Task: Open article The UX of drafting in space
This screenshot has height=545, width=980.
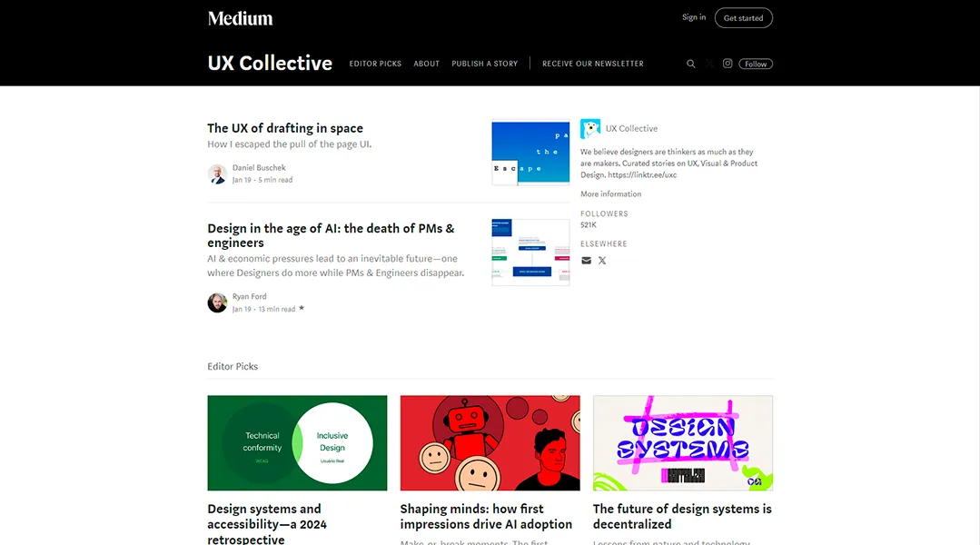Action: pos(285,128)
